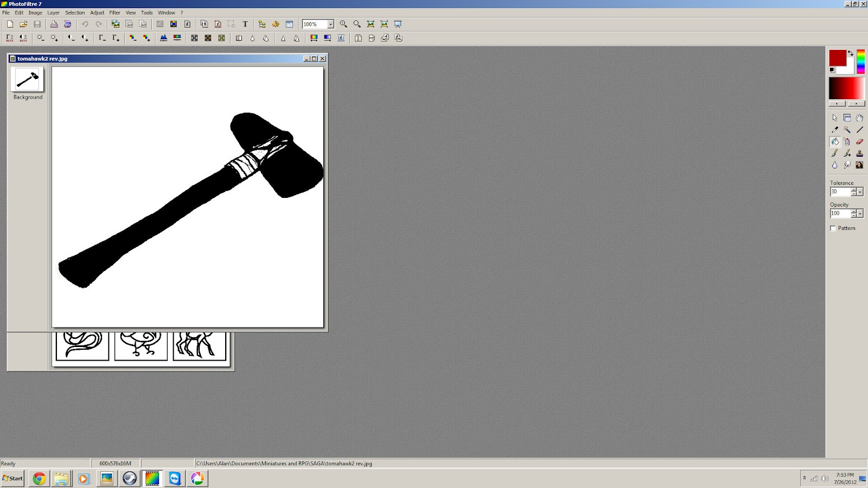
Task: Open Picasa from the taskbar
Action: point(197,478)
